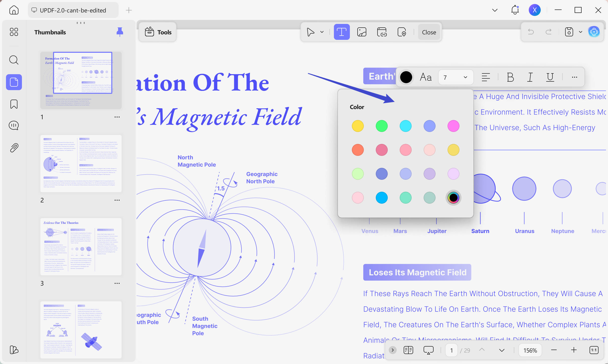Pick the green color swatch
The image size is (608, 364).
(x=381, y=126)
